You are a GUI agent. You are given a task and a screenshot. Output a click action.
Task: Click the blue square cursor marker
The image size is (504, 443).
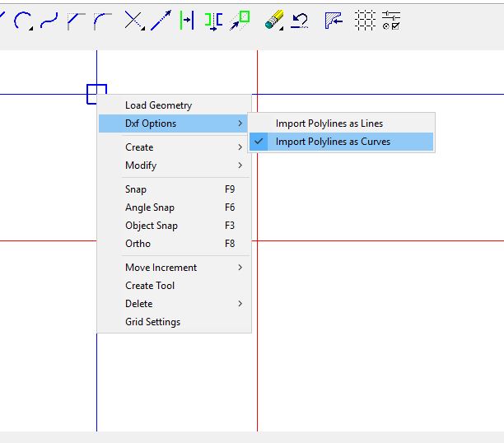click(96, 94)
